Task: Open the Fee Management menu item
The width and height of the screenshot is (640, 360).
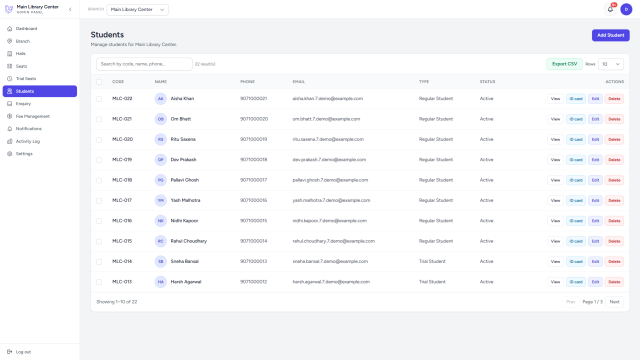Action: point(40,116)
